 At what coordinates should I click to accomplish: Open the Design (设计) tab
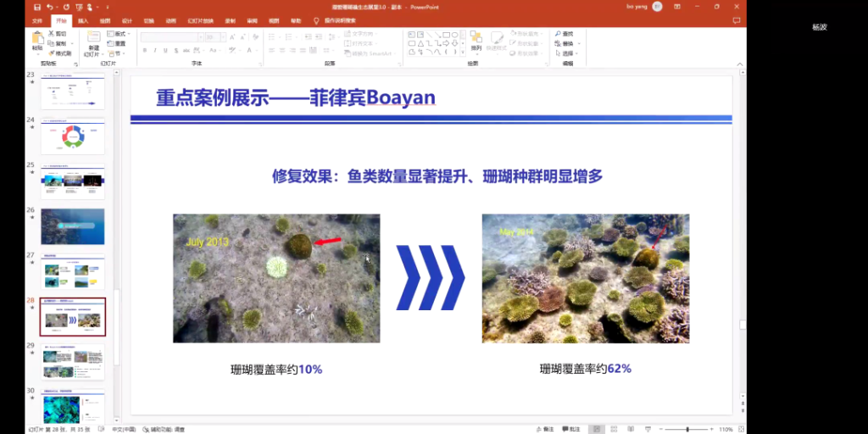coord(127,20)
